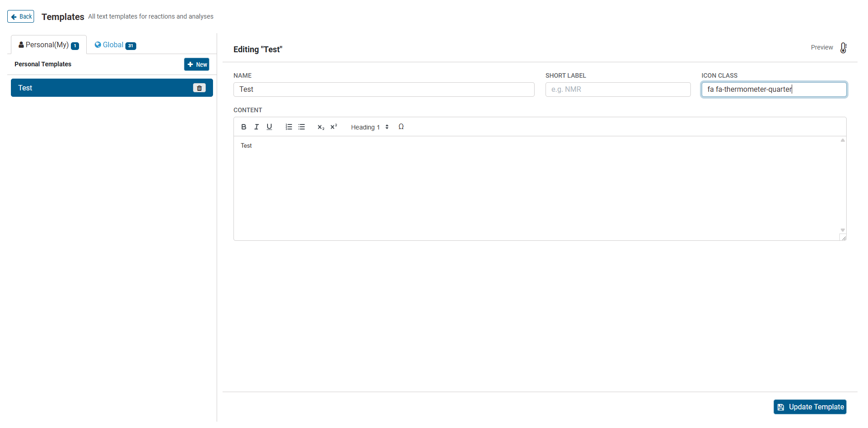Apply italic formatting to the content

point(256,127)
